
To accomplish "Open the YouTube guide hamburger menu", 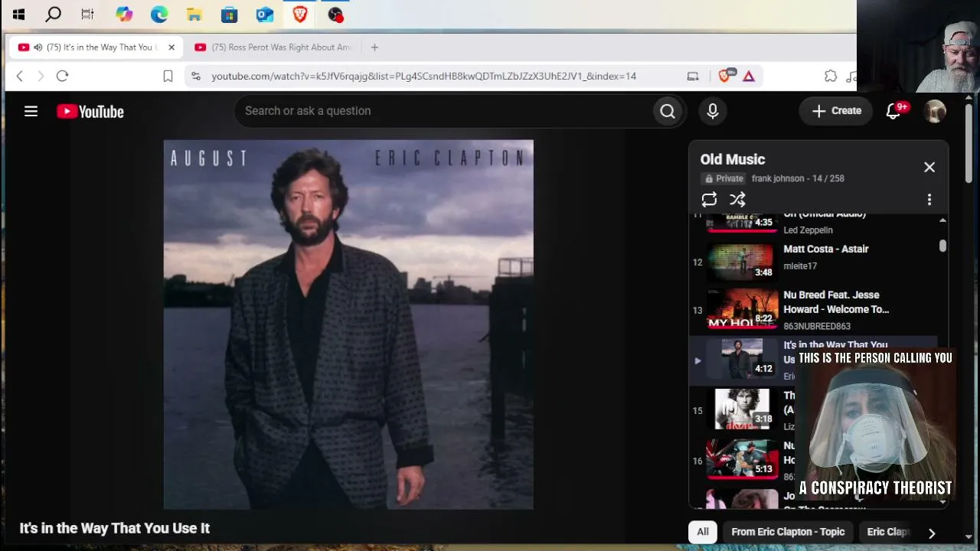I will pyautogui.click(x=31, y=112).
